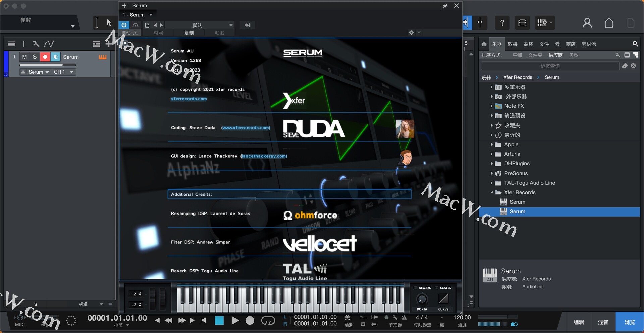
Task: Open instrument editor keyboard icon on Serum track
Action: pyautogui.click(x=103, y=57)
